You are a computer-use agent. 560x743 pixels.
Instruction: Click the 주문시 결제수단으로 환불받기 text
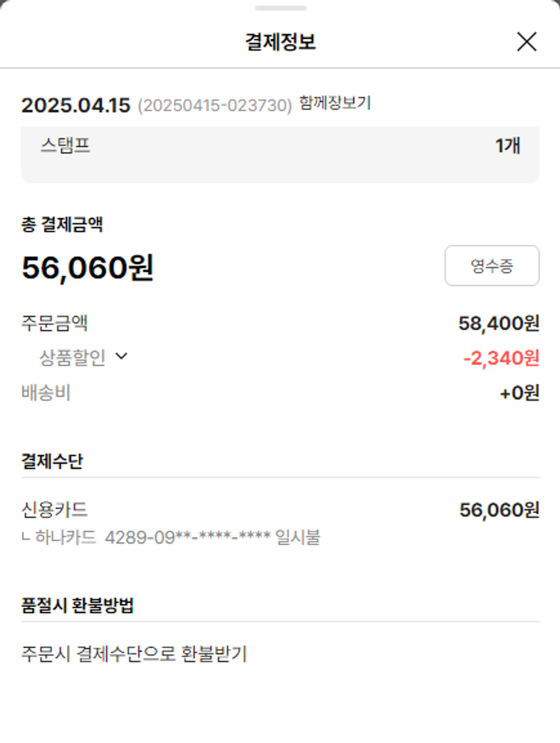coord(134,655)
